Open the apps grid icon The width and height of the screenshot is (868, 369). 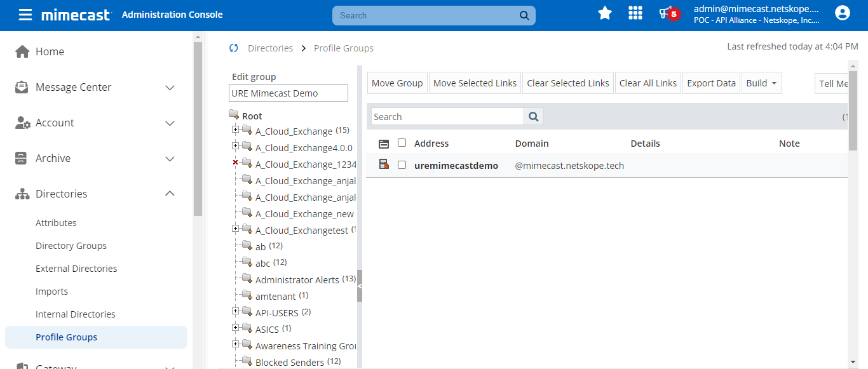[x=635, y=13]
